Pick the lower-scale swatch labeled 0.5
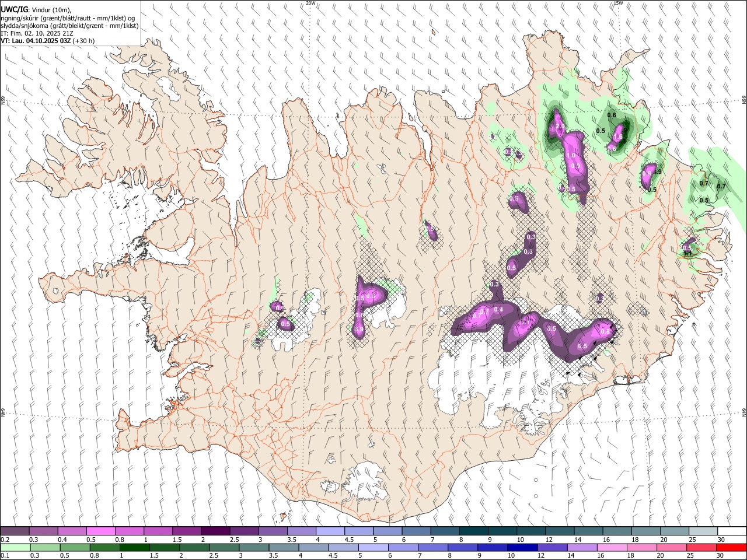Screen dimensions: 747x560 point(75,547)
